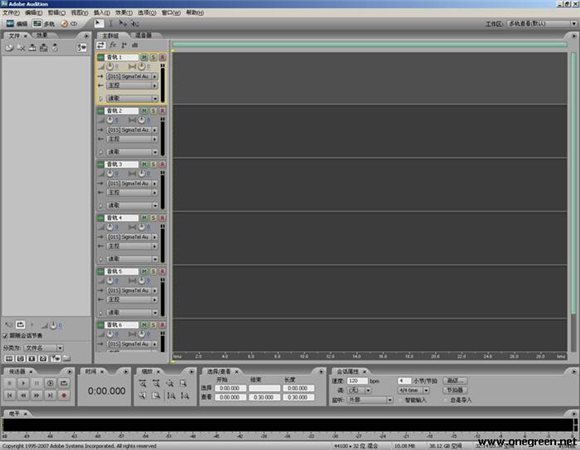The height and width of the screenshot is (450, 580).
Task: Open 帮助 (Help) menu
Action: (195, 13)
